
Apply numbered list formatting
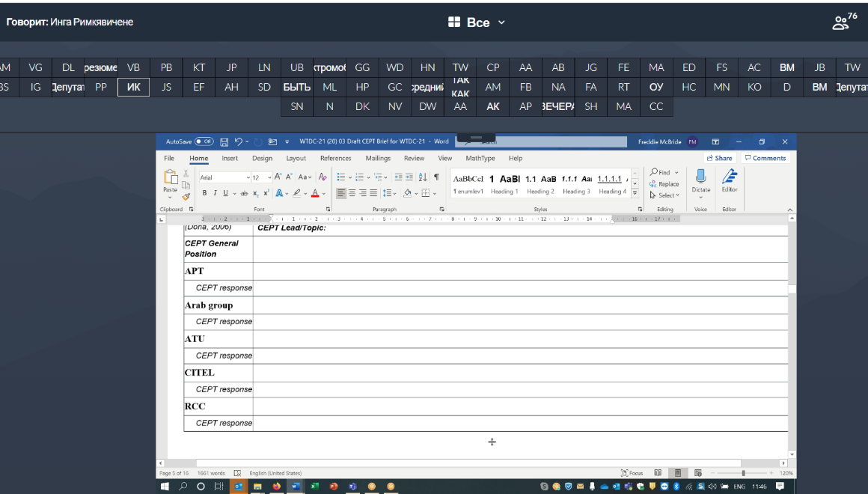point(359,177)
